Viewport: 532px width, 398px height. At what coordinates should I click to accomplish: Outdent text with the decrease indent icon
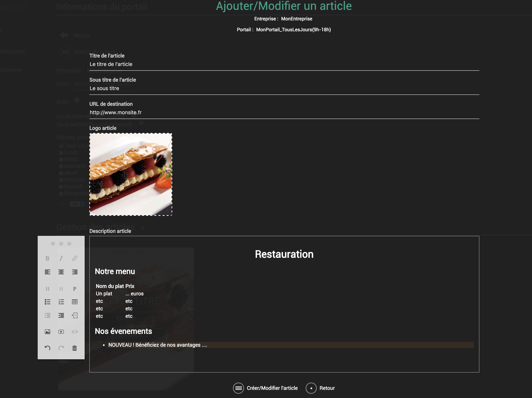[61, 315]
